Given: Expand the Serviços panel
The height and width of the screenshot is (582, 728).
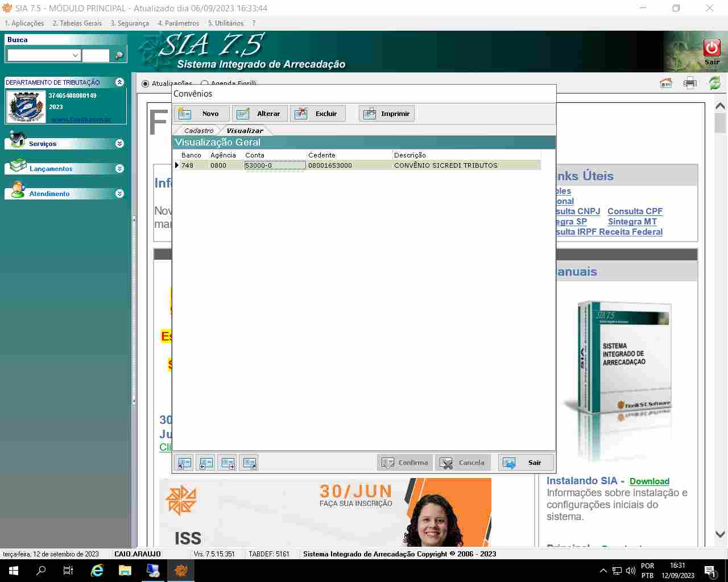Looking at the screenshot, I should [119, 144].
